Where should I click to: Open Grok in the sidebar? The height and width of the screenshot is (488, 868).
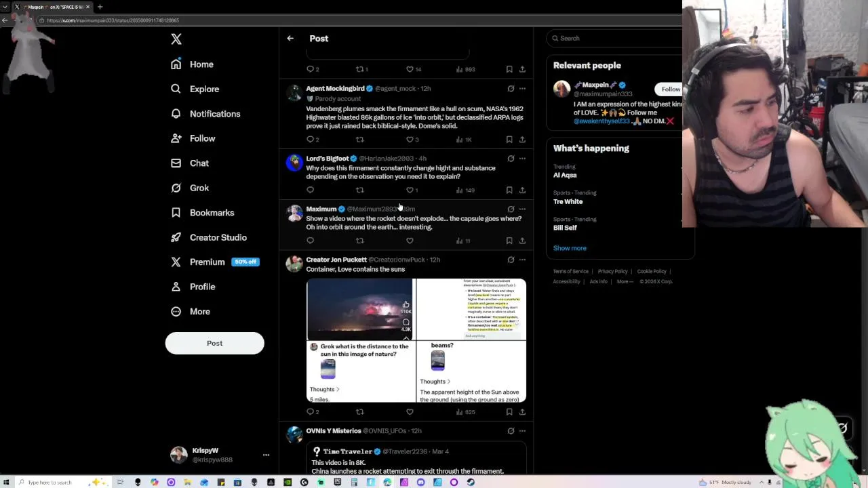[190, 188]
